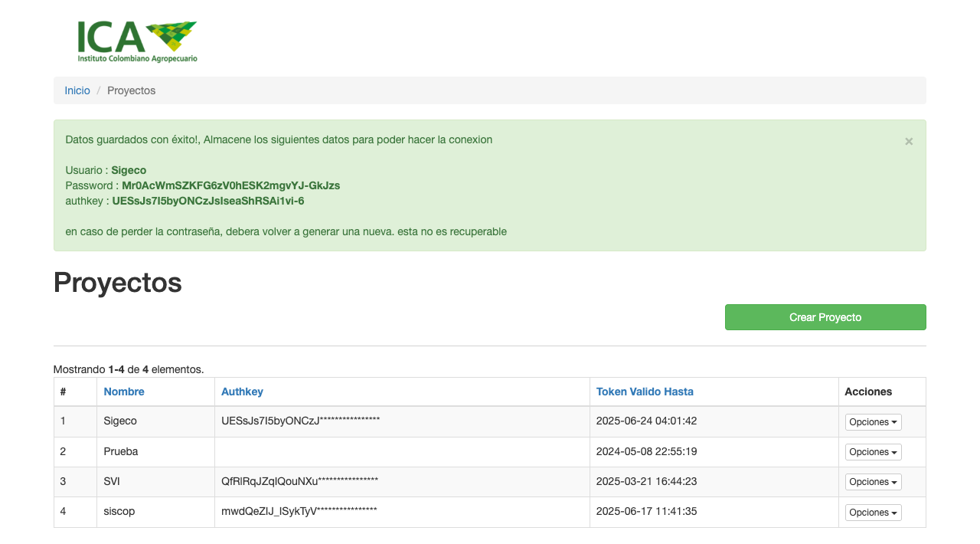This screenshot has height=544, width=980.
Task: Click the Usuario Sigeco text in alert
Action: tap(128, 170)
